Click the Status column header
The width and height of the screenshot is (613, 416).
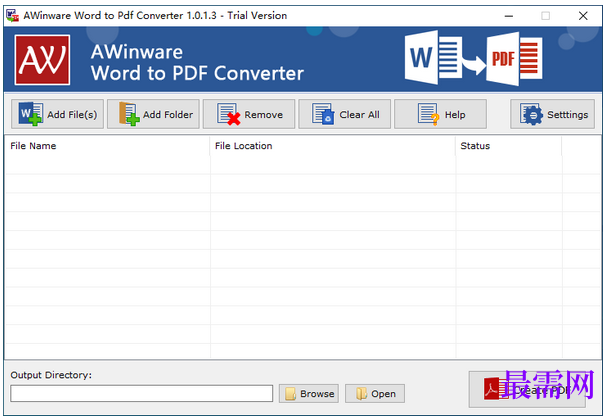[x=509, y=146]
